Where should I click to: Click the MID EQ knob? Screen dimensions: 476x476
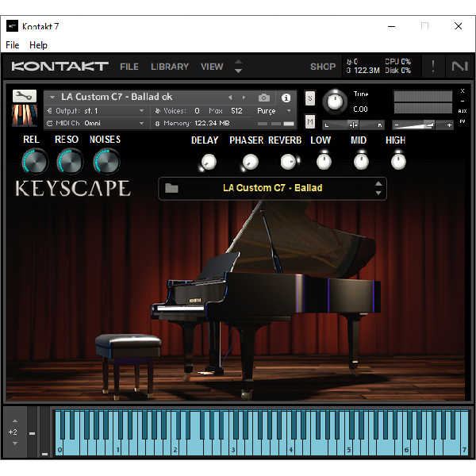(361, 162)
